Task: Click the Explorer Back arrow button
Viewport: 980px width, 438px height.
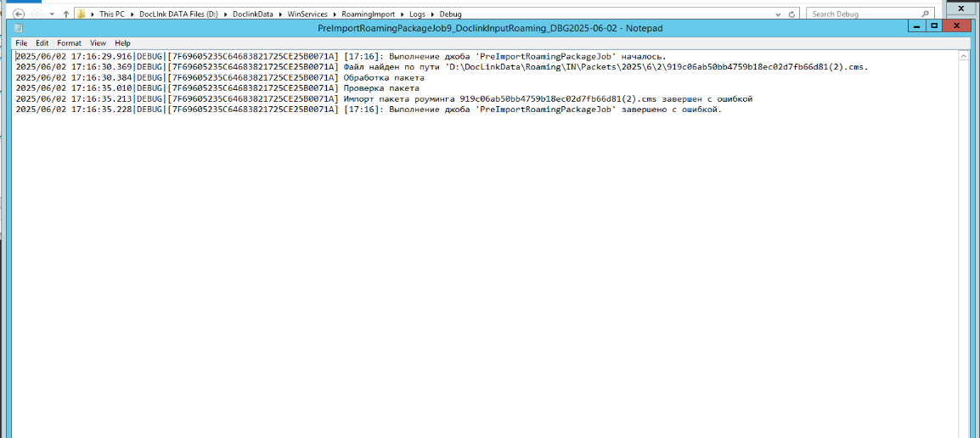Action: click(x=19, y=14)
